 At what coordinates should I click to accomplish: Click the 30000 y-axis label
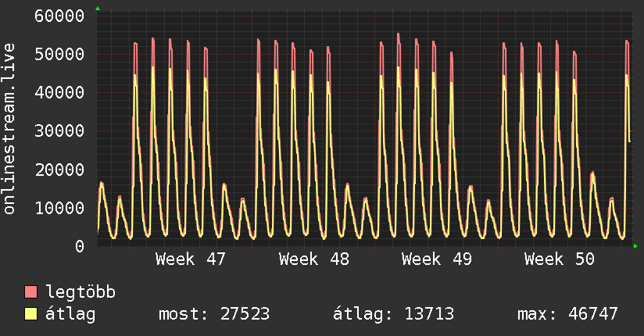59,131
